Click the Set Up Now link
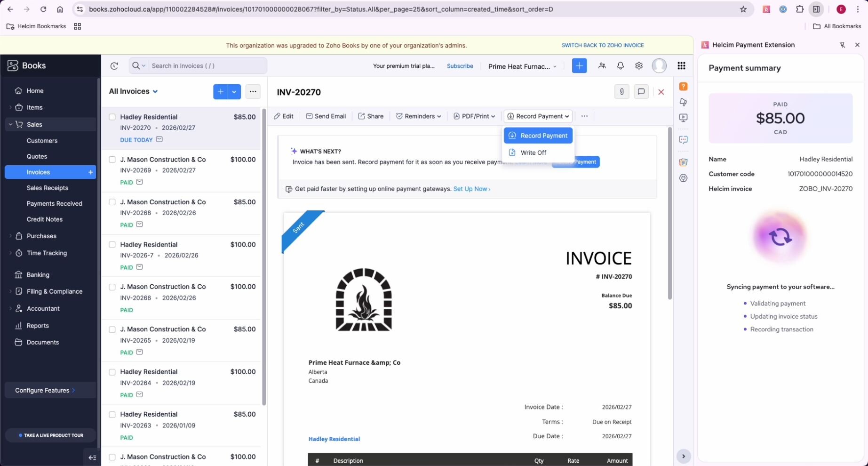 tap(471, 189)
